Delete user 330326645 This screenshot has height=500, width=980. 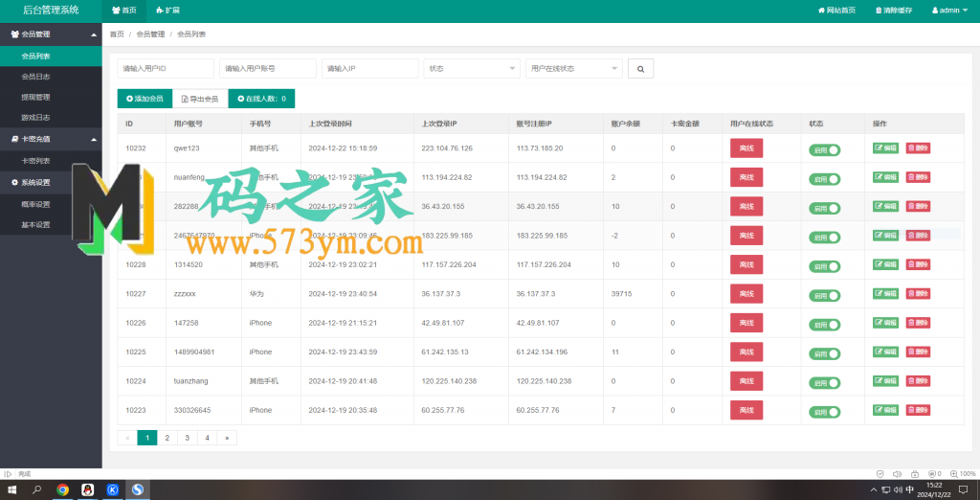918,410
